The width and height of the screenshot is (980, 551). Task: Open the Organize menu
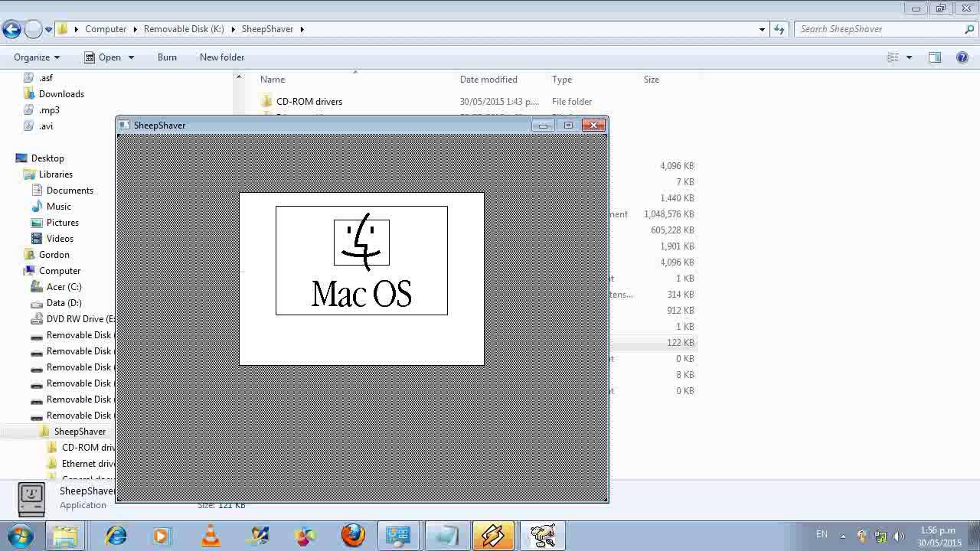[x=37, y=57]
